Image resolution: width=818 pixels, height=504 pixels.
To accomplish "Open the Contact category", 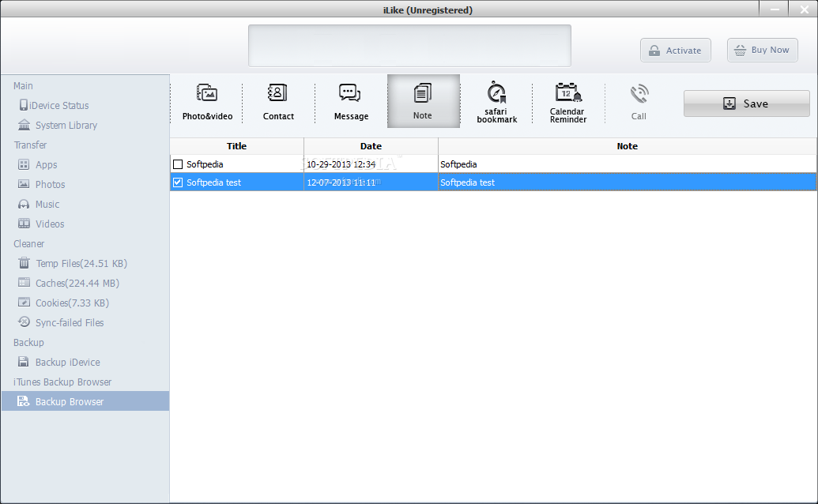I will click(x=278, y=101).
